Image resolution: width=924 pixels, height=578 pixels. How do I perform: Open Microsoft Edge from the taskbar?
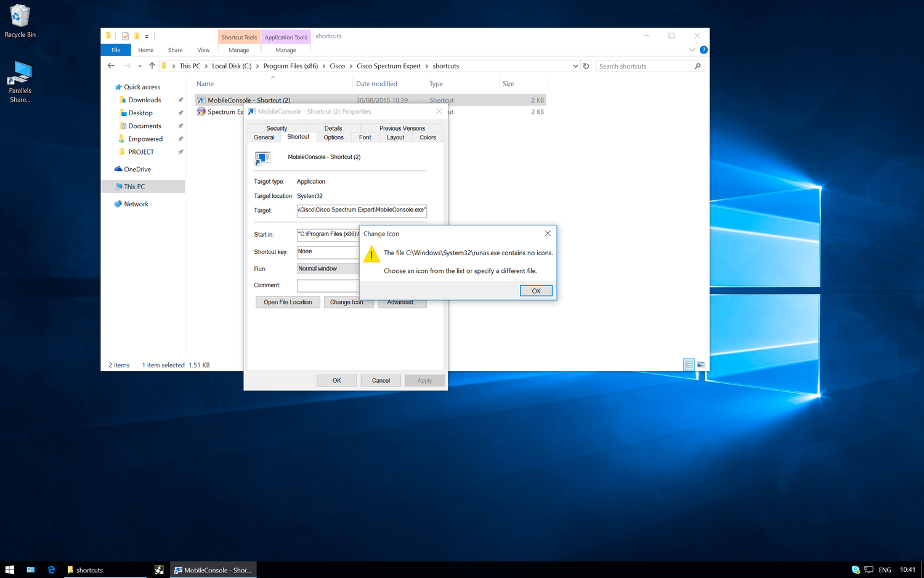(51, 570)
